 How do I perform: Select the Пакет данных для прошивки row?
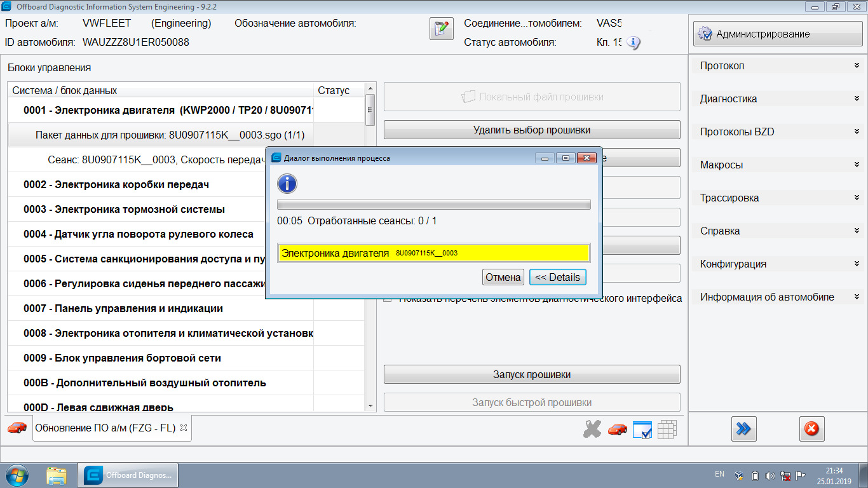(x=186, y=135)
